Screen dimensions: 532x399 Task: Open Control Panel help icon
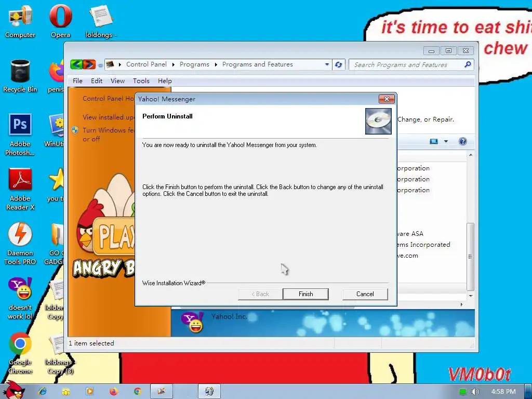coord(463,141)
